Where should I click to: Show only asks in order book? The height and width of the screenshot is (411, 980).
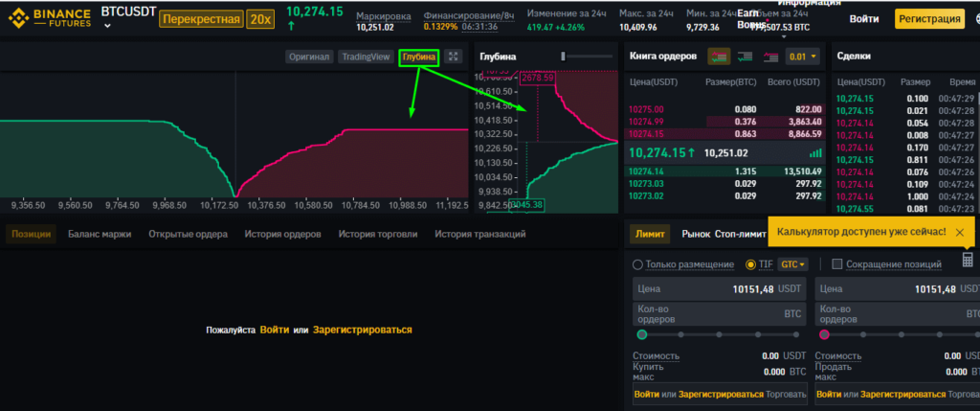[770, 57]
